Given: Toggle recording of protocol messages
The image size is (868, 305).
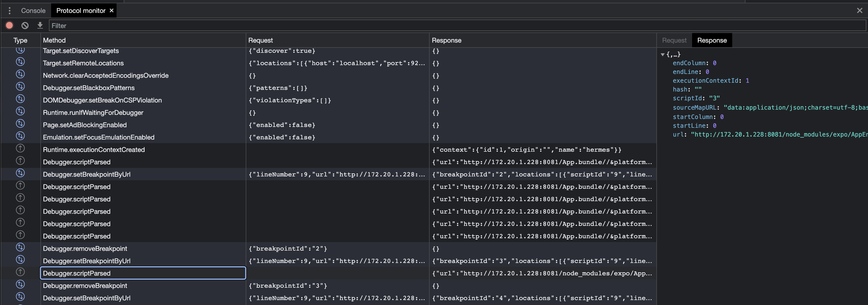Looking at the screenshot, I should coord(9,25).
